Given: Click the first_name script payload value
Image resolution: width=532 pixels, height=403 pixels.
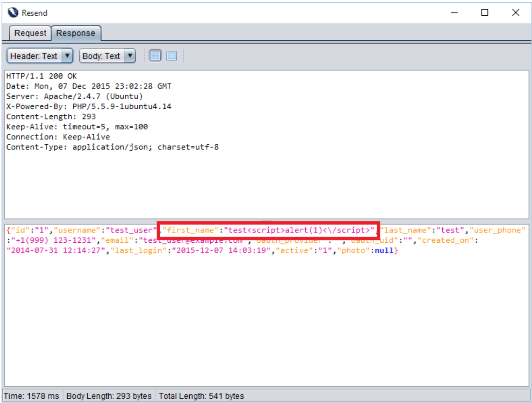Looking at the screenshot, I should pyautogui.click(x=300, y=230).
